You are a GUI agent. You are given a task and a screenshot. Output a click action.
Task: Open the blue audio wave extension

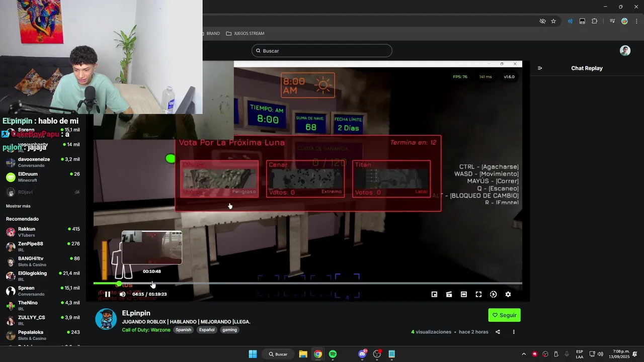click(570, 21)
